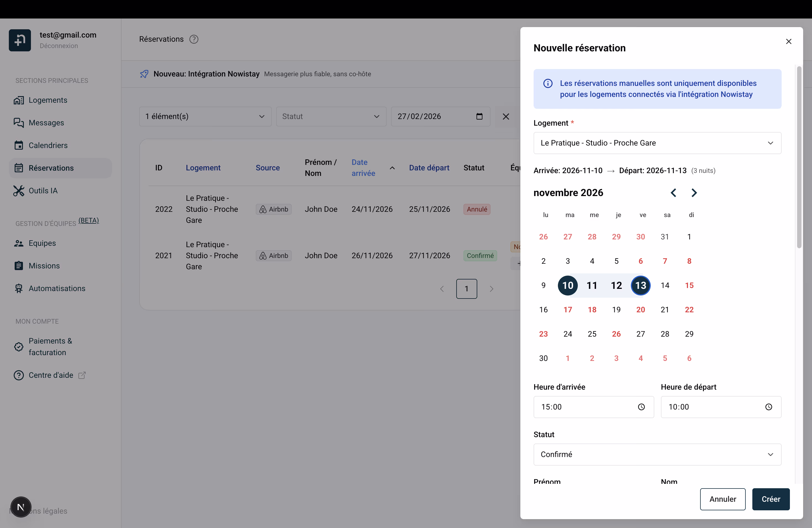The height and width of the screenshot is (528, 812).
Task: Open Messages in the sidebar
Action: pos(60,123)
